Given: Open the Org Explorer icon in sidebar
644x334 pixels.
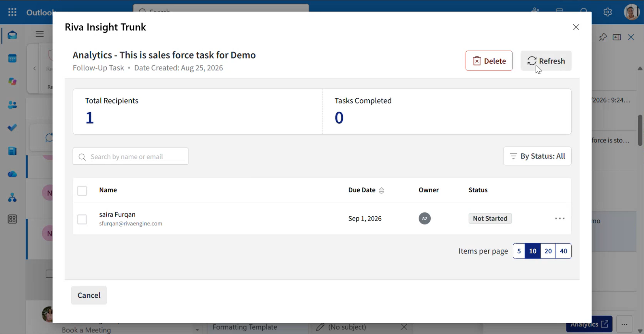Looking at the screenshot, I should [12, 198].
